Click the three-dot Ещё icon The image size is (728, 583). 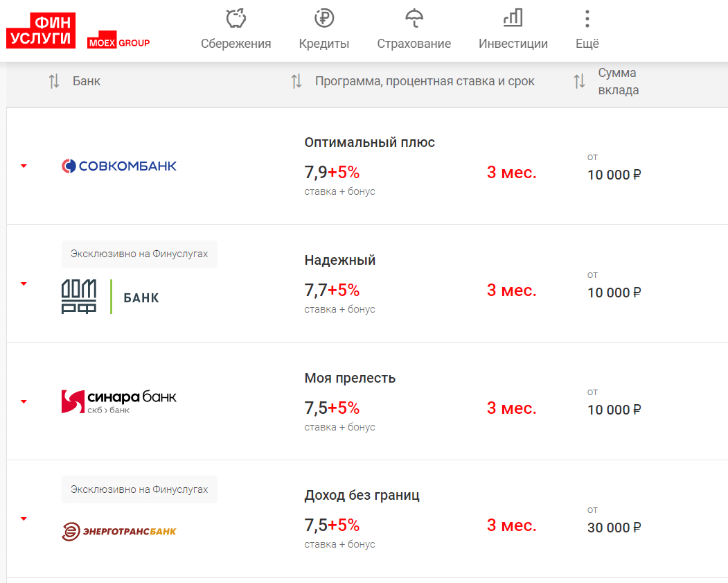tap(587, 19)
